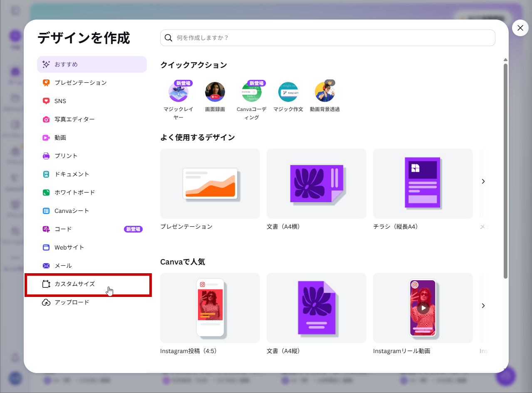Click the Canvaシート grid icon
This screenshot has width=532, height=393.
pos(46,211)
